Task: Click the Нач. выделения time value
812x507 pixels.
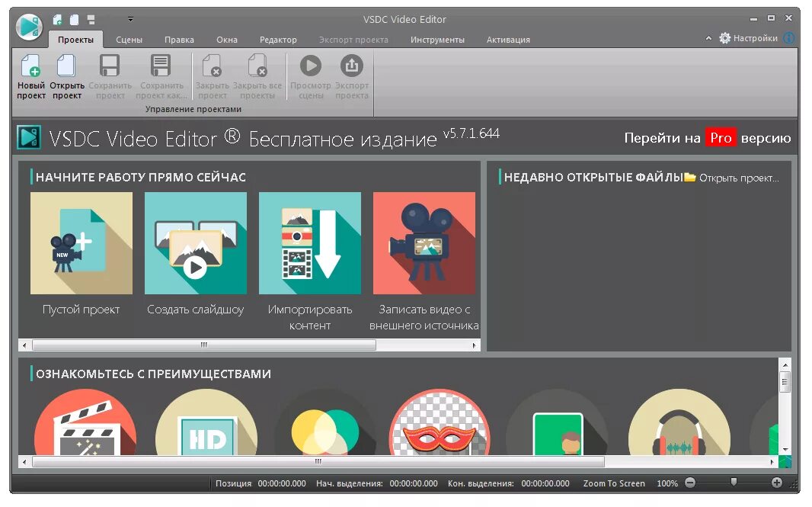Action: pyautogui.click(x=414, y=483)
